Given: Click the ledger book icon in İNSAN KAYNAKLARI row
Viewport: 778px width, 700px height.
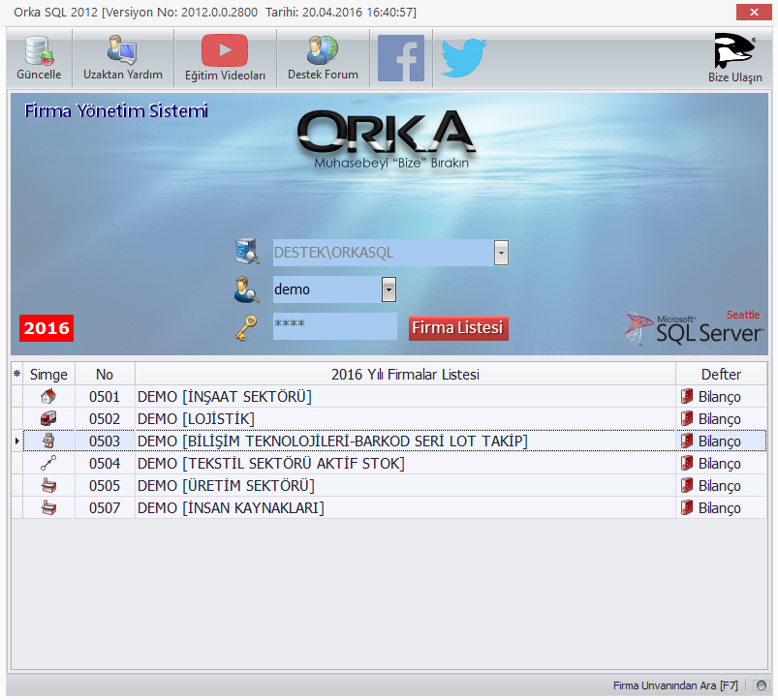Looking at the screenshot, I should tap(687, 507).
